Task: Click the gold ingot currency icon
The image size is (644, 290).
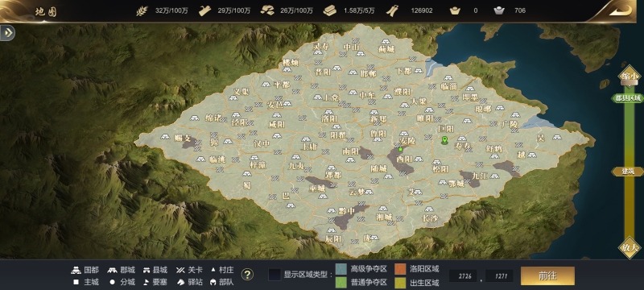Action: 455,10
